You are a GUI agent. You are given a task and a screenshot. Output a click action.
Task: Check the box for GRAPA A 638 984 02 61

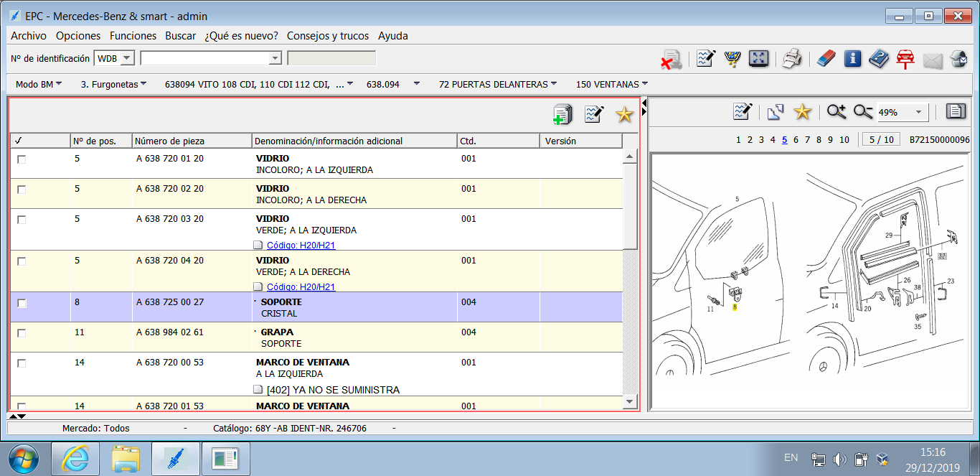pos(22,333)
